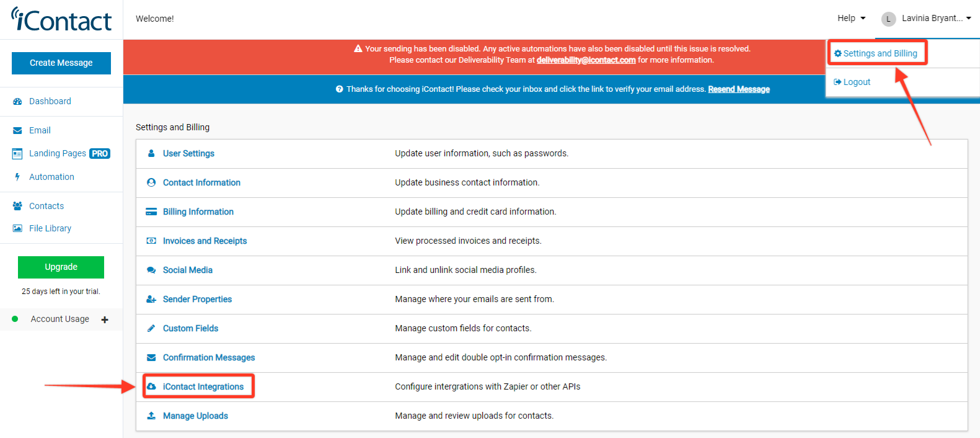Click the Billing Information credit card icon

click(151, 212)
